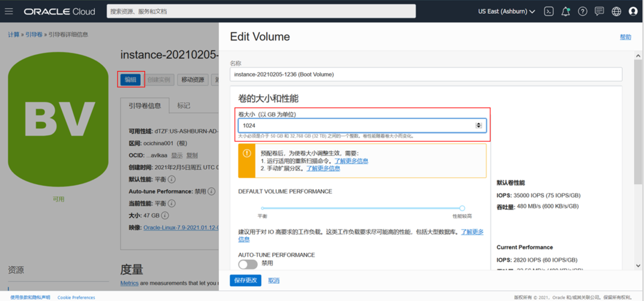Open the US East (Ashburn) region dropdown
Image resolution: width=644 pixels, height=301 pixels.
506,11
